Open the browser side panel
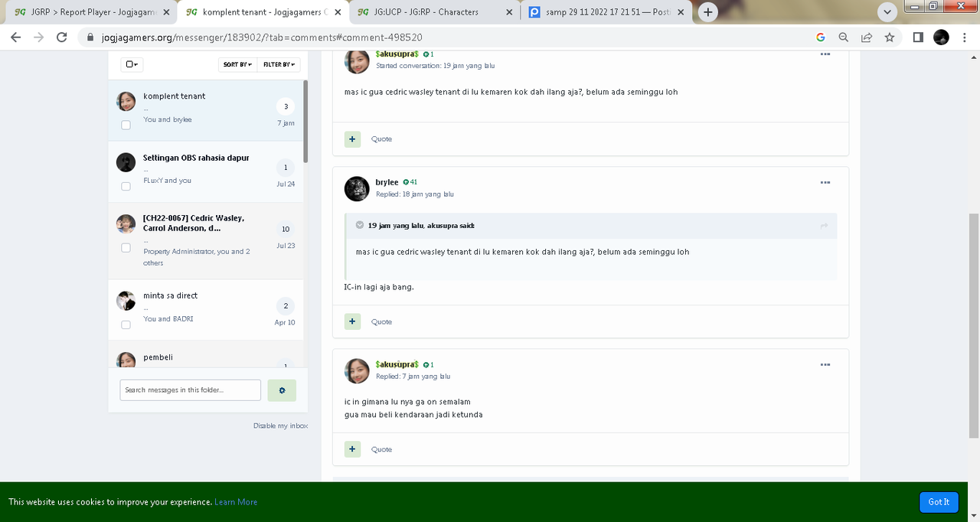This screenshot has width=980, height=522. click(x=918, y=37)
